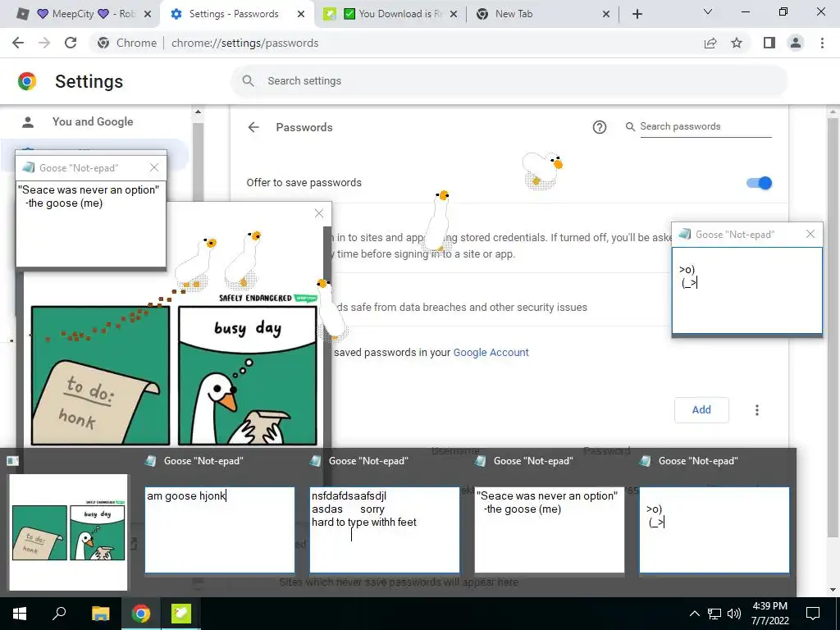
Task: Go back from the Passwords page arrow
Action: [253, 127]
